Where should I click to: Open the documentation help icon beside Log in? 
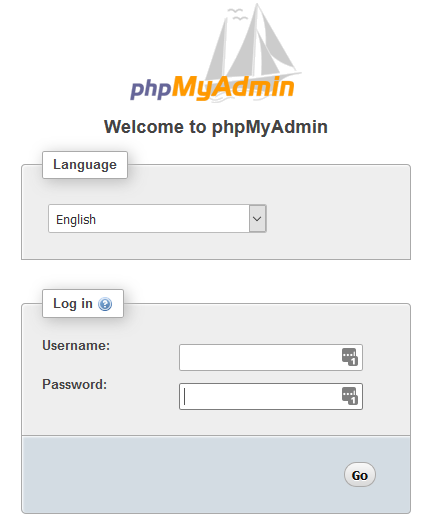coord(105,303)
